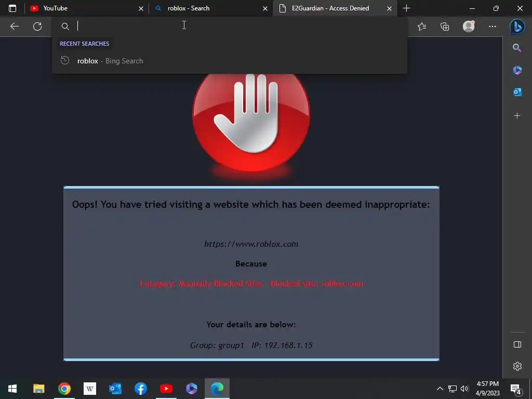Open the volume control tray icon

(464, 389)
